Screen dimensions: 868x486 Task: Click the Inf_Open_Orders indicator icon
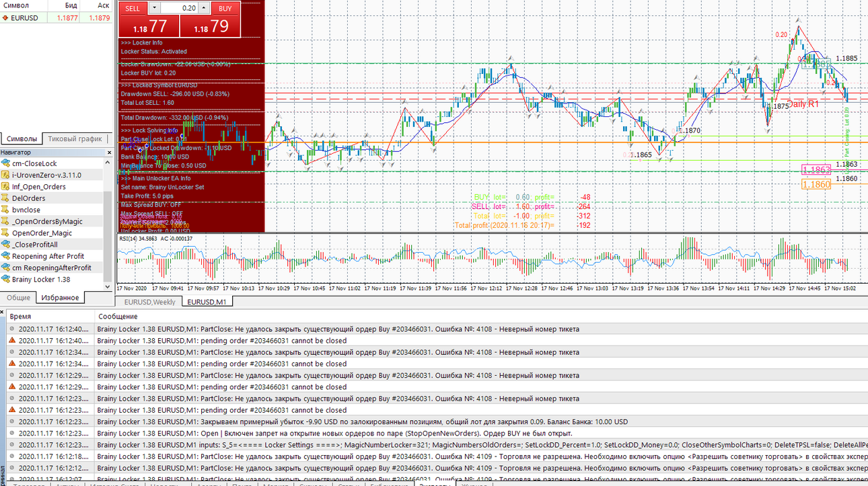(6, 187)
